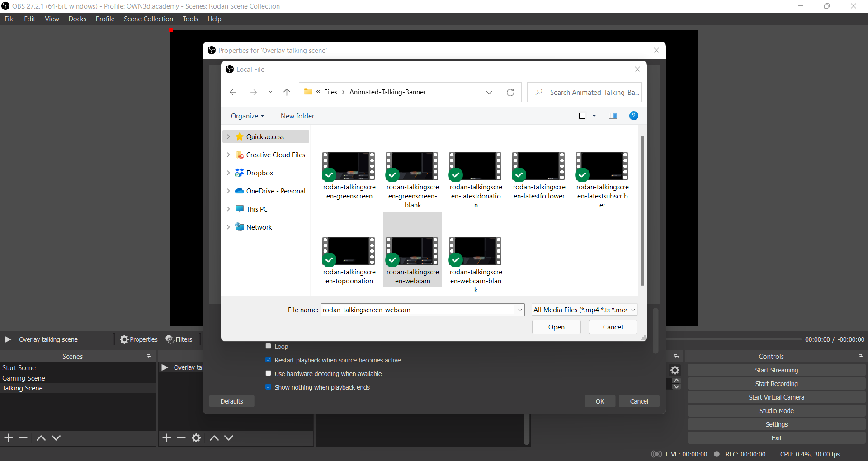The height and width of the screenshot is (461, 868).
Task: Click the media play button in the toolbar
Action: (8, 339)
